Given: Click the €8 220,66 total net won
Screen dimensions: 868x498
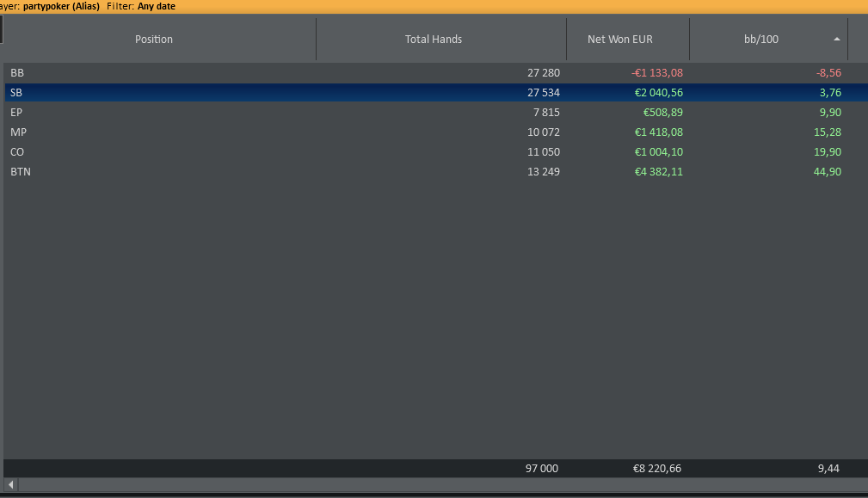Looking at the screenshot, I should [x=657, y=469].
